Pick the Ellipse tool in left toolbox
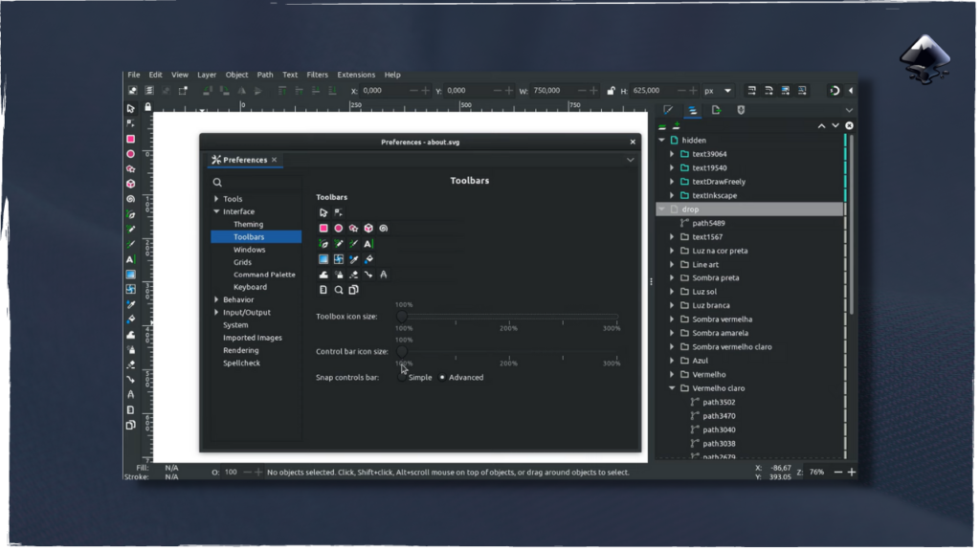Viewport: 980px width, 551px height. click(130, 154)
